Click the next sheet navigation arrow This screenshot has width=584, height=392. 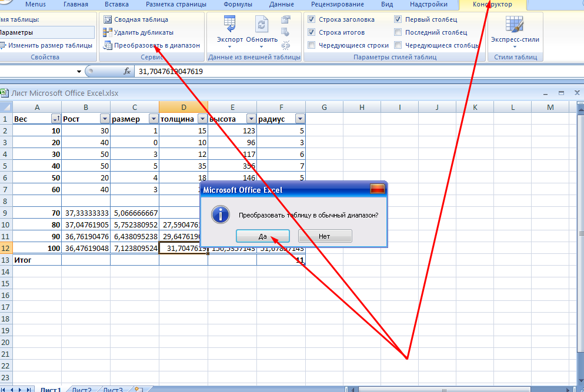(x=20, y=390)
